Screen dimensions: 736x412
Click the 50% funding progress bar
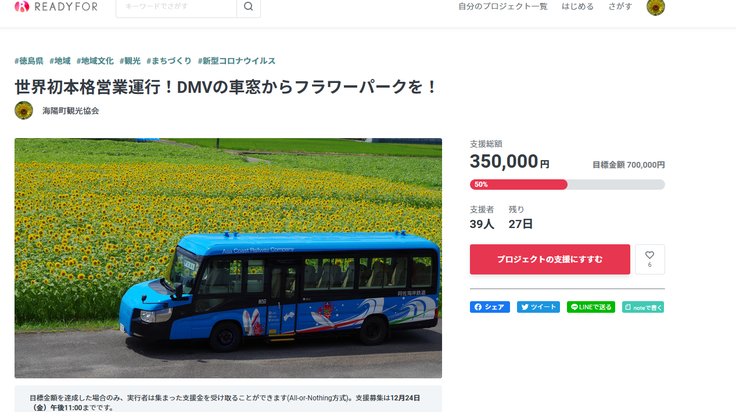tap(567, 184)
